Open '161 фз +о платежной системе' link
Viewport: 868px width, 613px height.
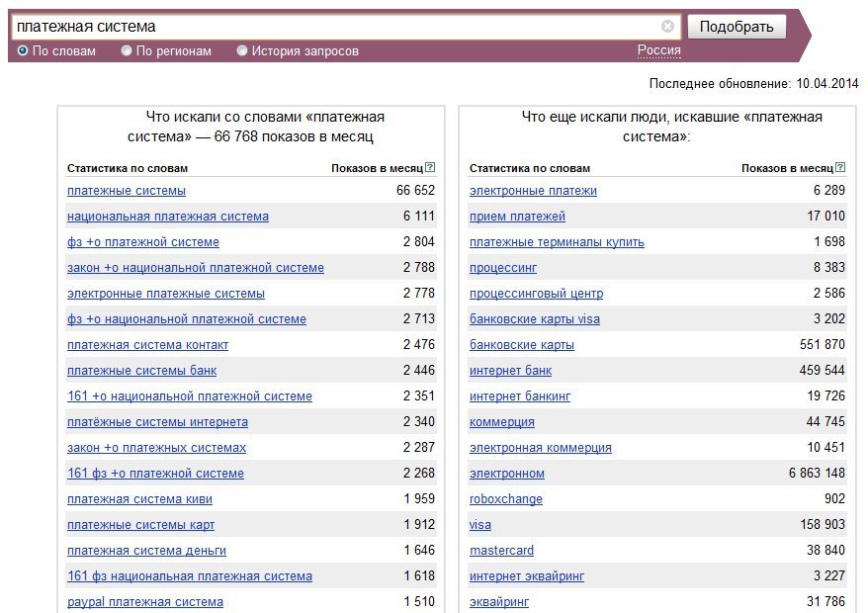[155, 474]
